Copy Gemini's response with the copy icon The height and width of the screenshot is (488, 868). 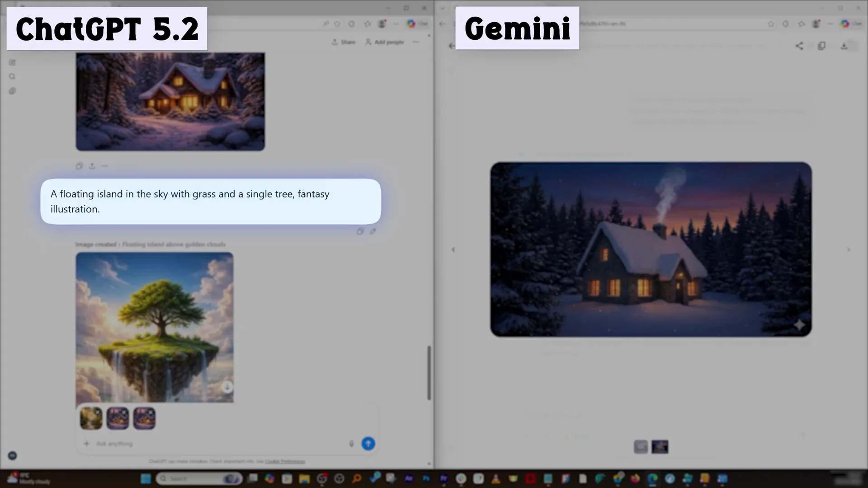822,46
